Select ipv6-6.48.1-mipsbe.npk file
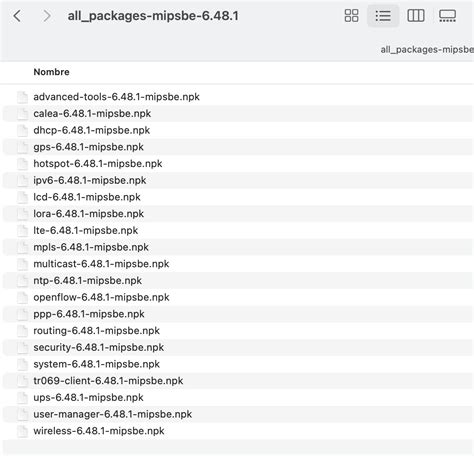 [x=90, y=180]
